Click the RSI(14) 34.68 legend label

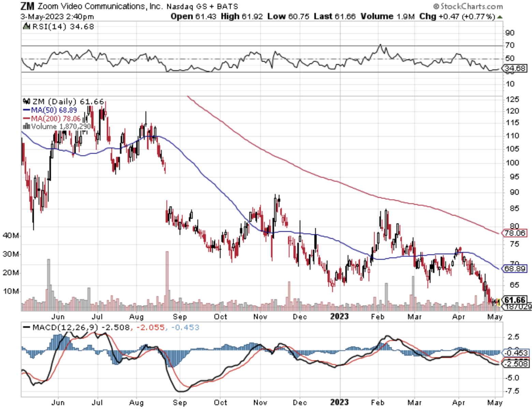(63, 26)
